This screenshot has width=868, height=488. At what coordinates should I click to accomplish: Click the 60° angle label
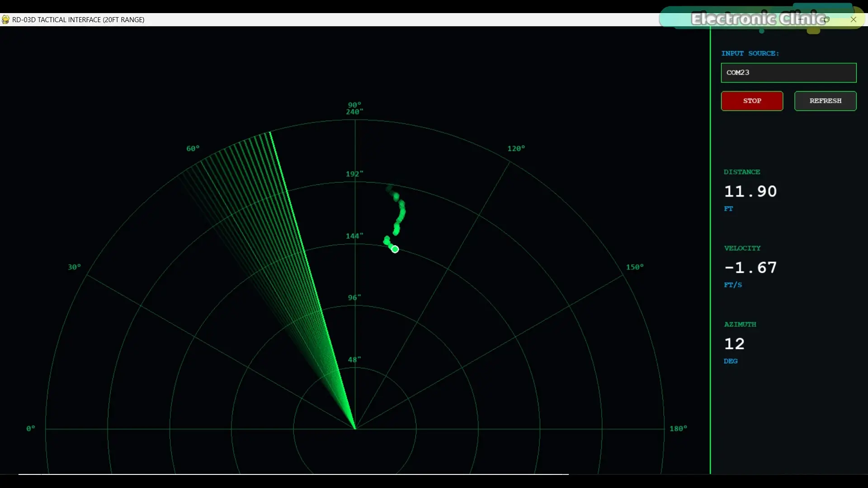[x=193, y=149]
